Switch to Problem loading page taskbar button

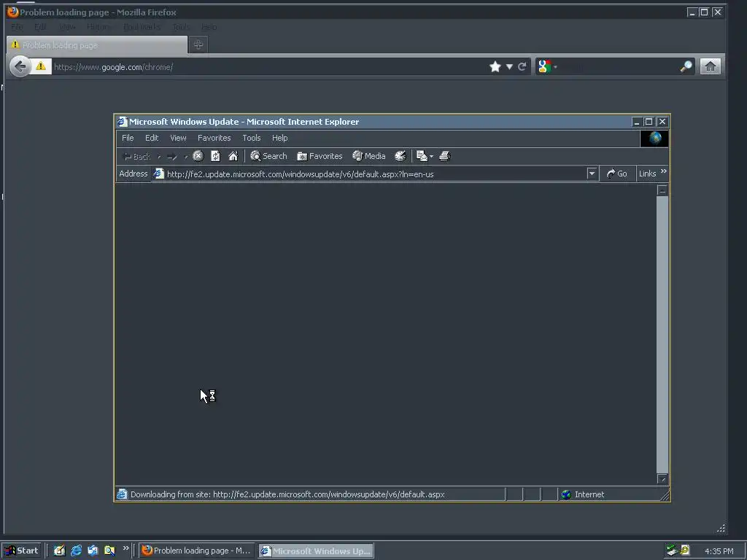196,551
